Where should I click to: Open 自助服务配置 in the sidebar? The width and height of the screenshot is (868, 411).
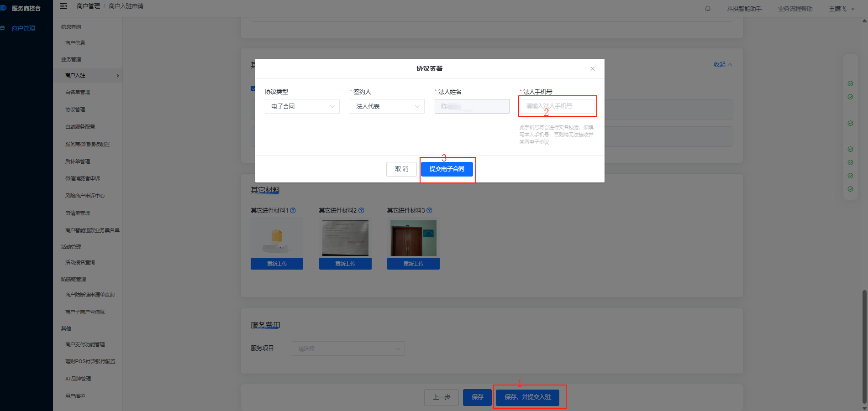[80, 127]
